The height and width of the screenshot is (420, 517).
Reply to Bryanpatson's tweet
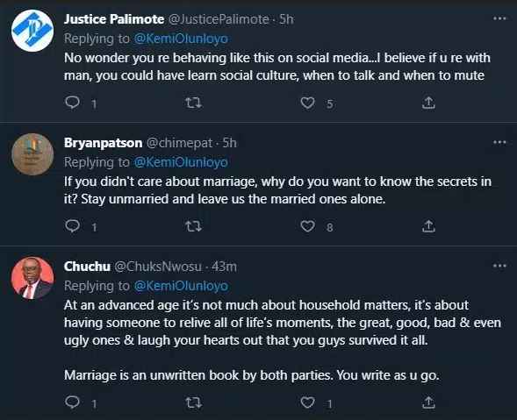(72, 226)
